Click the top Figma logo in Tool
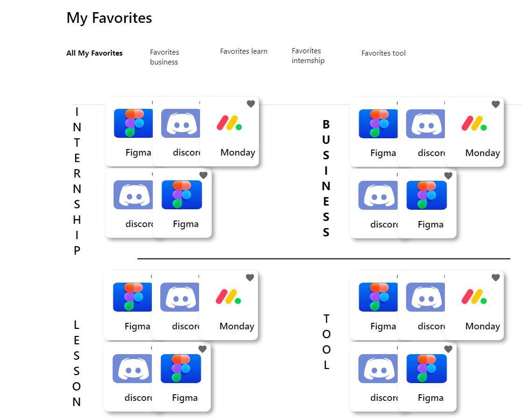 tap(379, 297)
